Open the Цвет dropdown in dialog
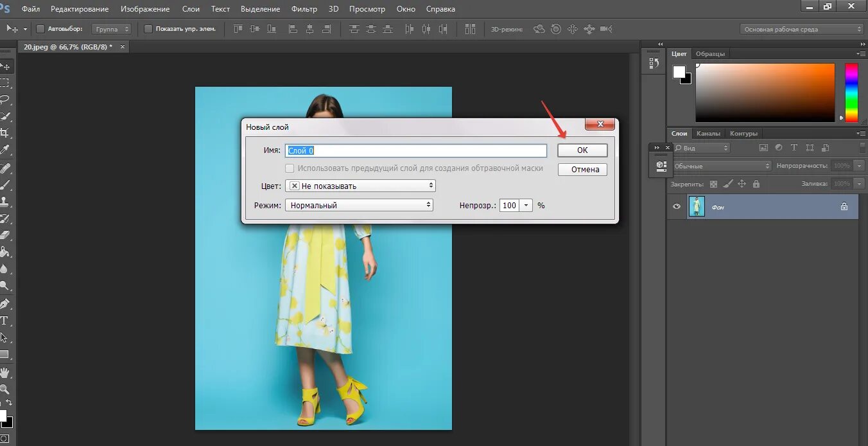868x446 pixels. click(360, 186)
